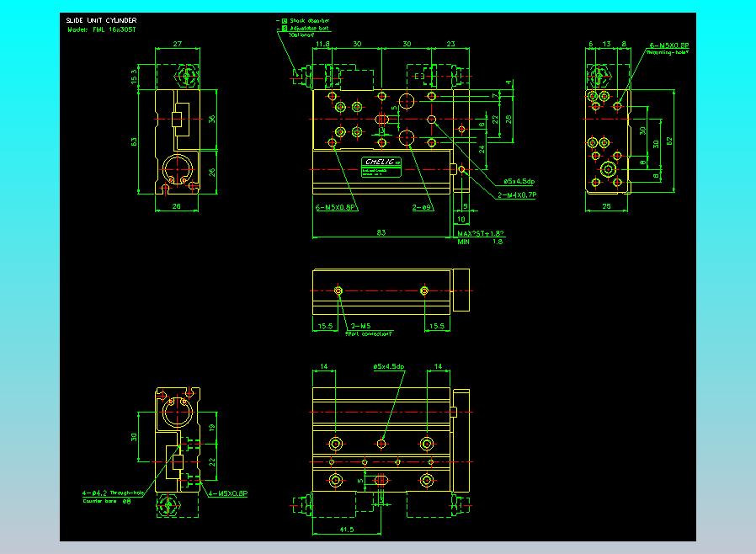Select the "10" dimension below front view
The image size is (756, 554).
[461, 220]
